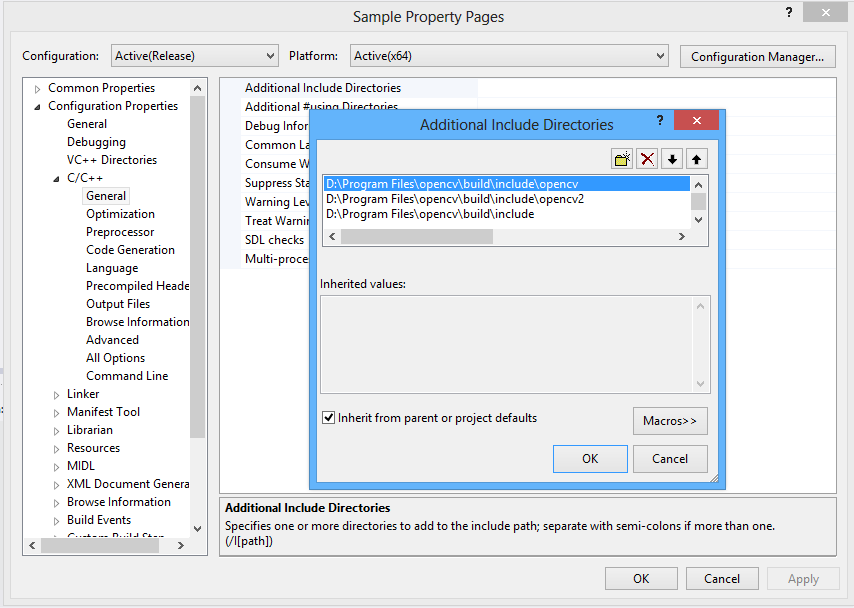Screen dimensions: 854x608
Task: Click the Macros>> button
Action: (x=670, y=421)
